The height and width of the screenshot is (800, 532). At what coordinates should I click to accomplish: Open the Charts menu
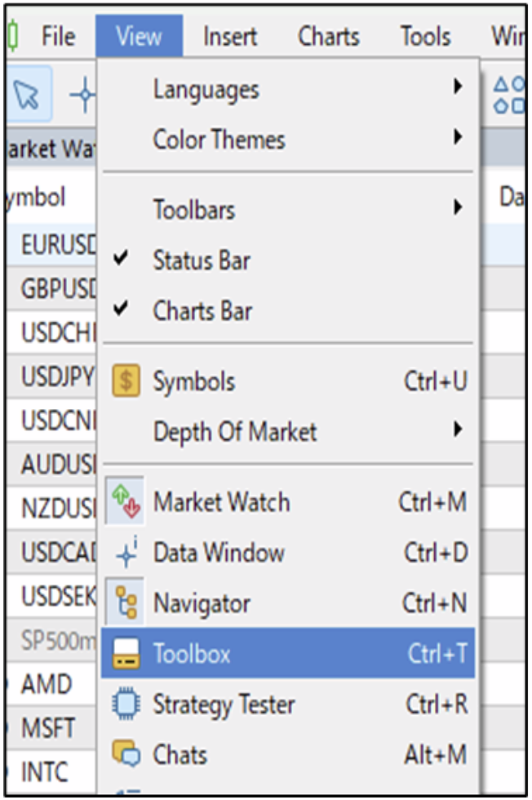click(328, 37)
